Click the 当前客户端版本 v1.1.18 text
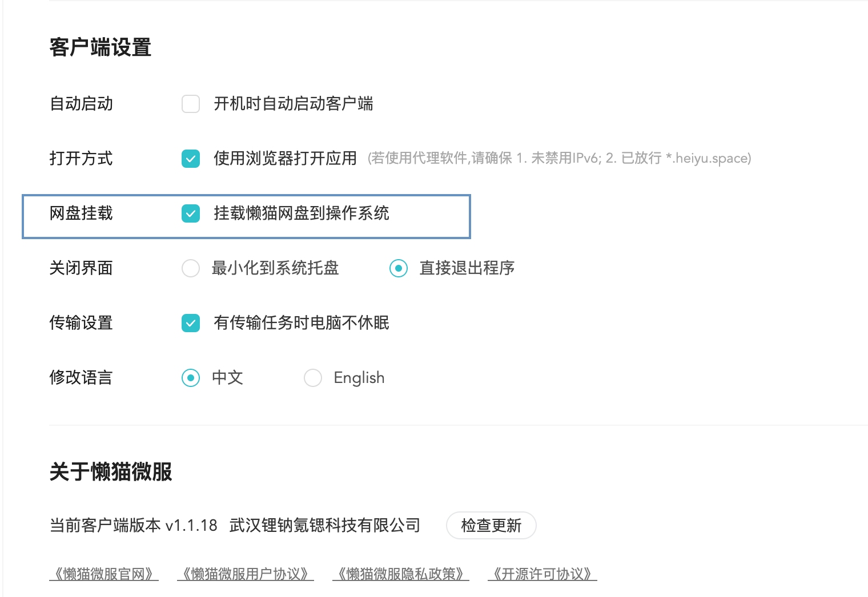Screen dimensions: 868x597 (134, 525)
